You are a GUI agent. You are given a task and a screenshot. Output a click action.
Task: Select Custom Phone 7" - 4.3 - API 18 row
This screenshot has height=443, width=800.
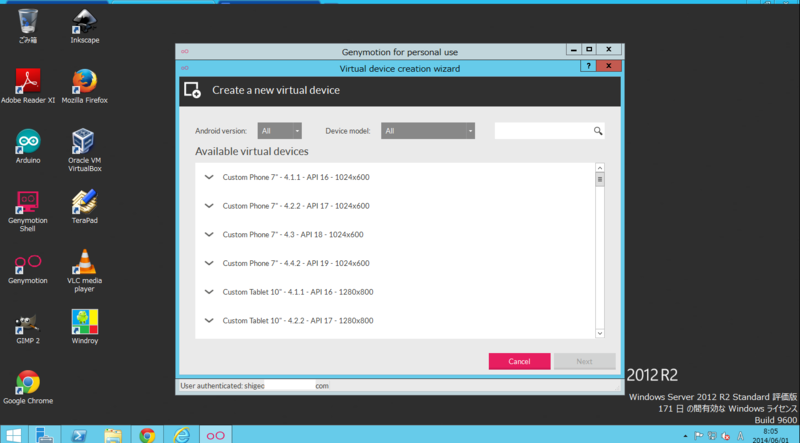395,234
